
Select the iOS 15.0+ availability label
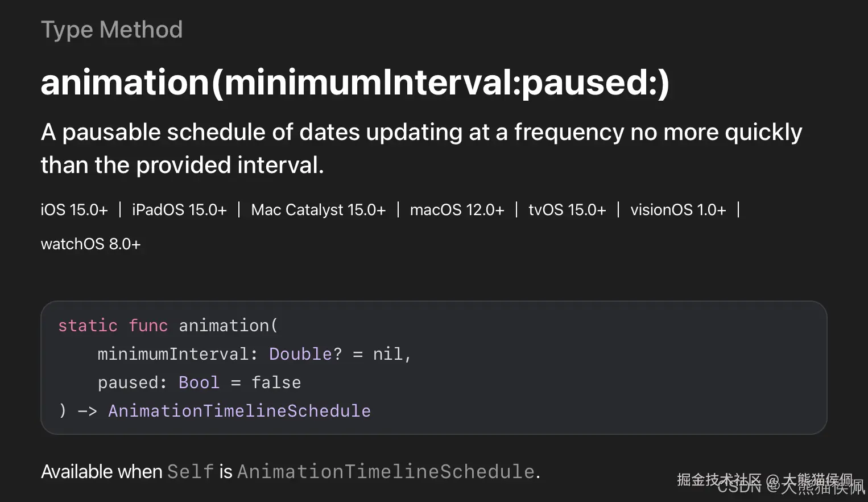[74, 210]
